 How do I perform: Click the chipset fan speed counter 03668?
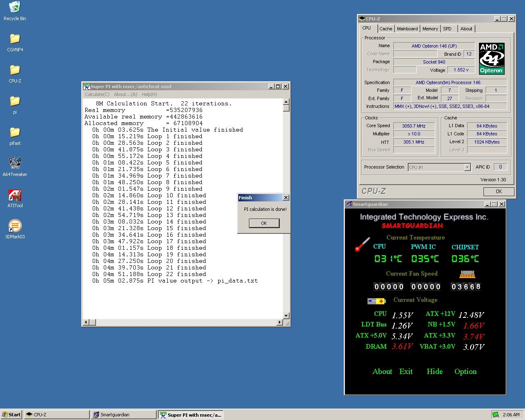click(x=466, y=287)
